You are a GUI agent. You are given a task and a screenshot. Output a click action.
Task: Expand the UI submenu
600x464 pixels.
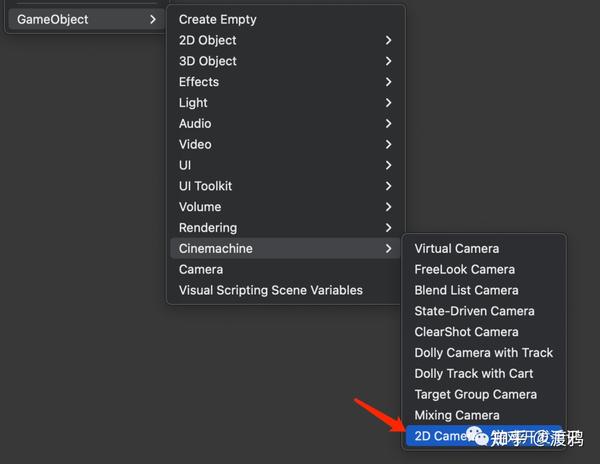pos(185,165)
